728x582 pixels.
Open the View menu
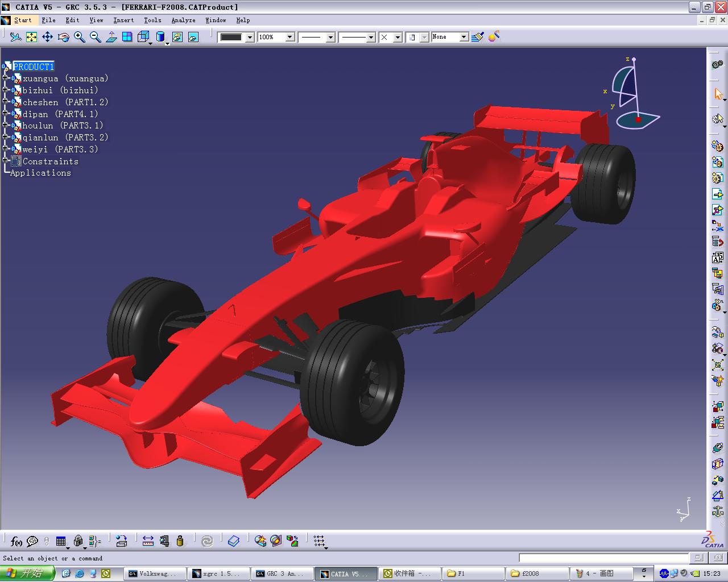96,20
